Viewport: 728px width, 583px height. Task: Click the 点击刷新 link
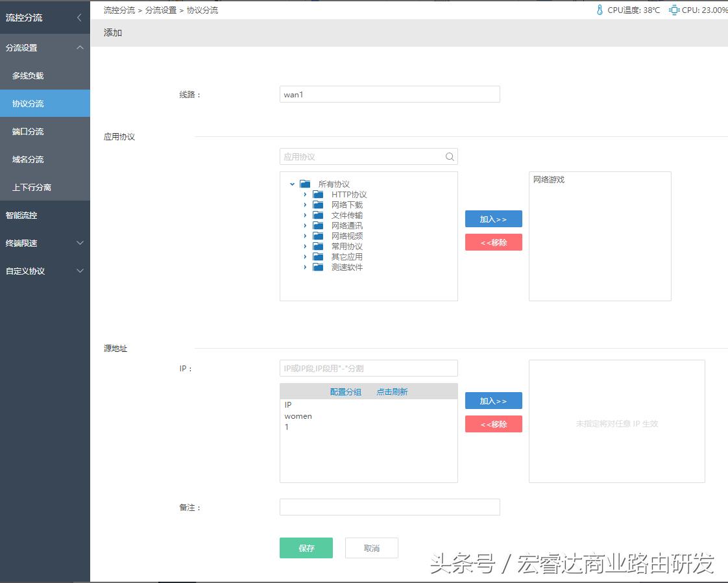tap(392, 391)
